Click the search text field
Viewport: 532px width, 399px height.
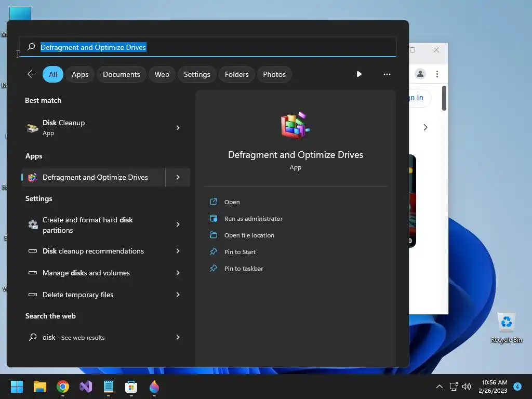click(208, 47)
